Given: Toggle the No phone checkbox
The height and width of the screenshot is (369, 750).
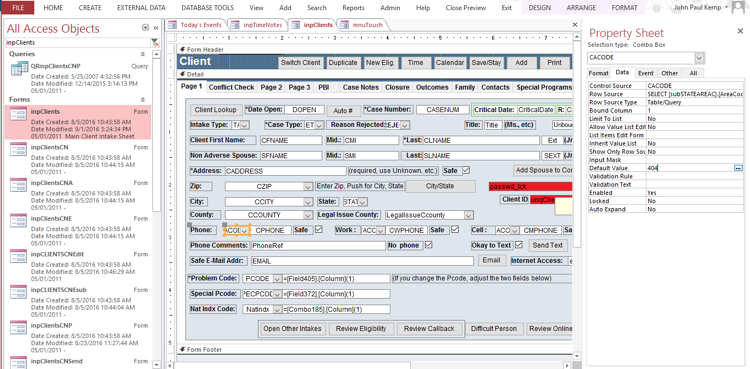Looking at the screenshot, I should coord(429,245).
